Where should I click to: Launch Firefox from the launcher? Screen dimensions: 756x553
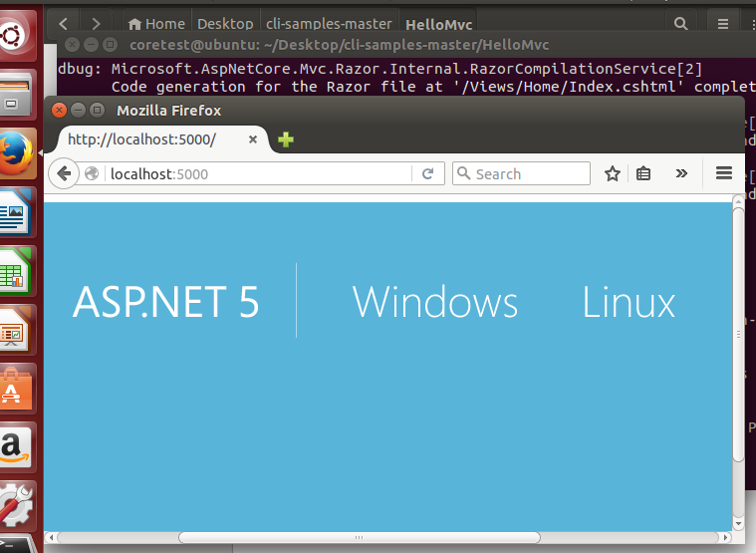(x=15, y=153)
